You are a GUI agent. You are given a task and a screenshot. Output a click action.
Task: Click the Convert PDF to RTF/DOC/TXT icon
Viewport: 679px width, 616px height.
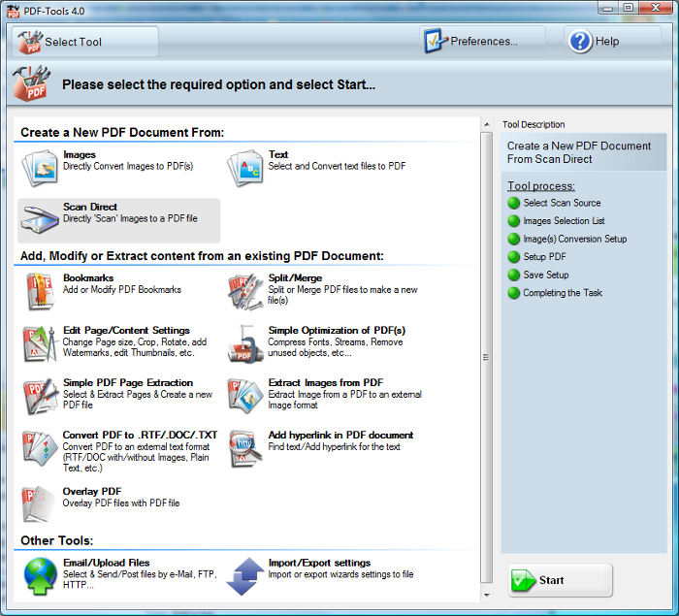(40, 448)
